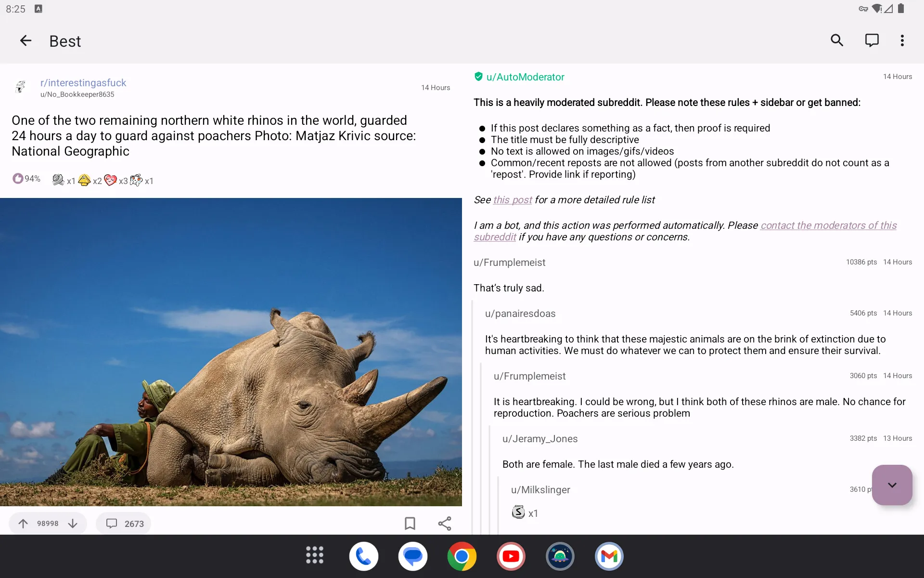Launch Chrome from the taskbar

click(462, 556)
